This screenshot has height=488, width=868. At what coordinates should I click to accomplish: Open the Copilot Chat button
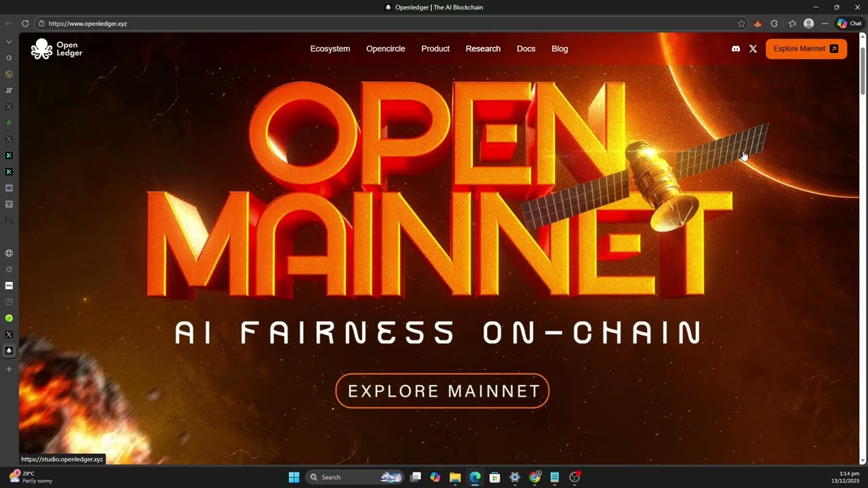click(850, 24)
